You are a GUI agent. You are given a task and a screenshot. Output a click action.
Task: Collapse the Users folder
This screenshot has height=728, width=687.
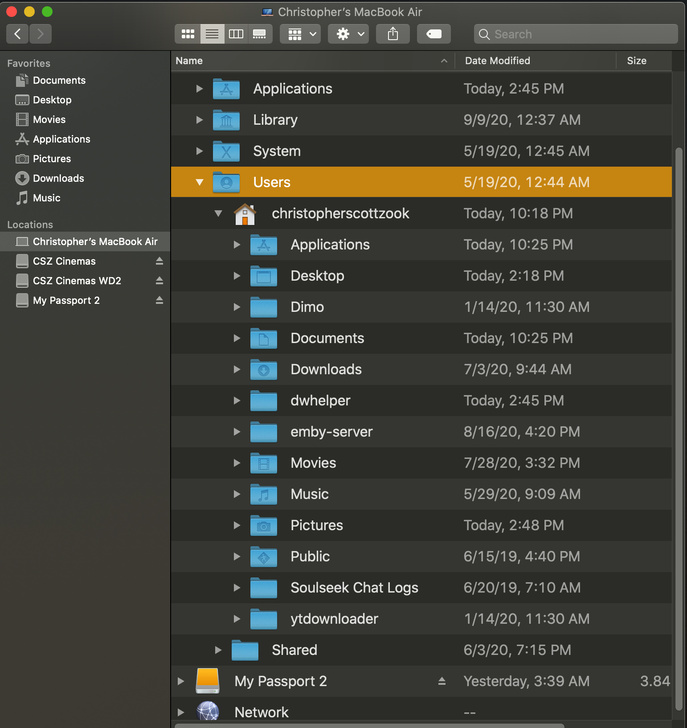[x=199, y=182]
